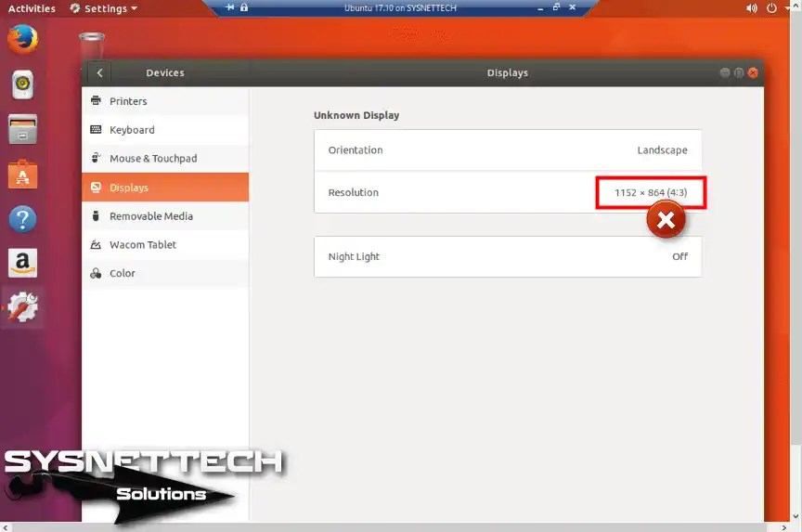The width and height of the screenshot is (802, 532).
Task: Click the Color icon in the sidebar
Action: [x=96, y=273]
